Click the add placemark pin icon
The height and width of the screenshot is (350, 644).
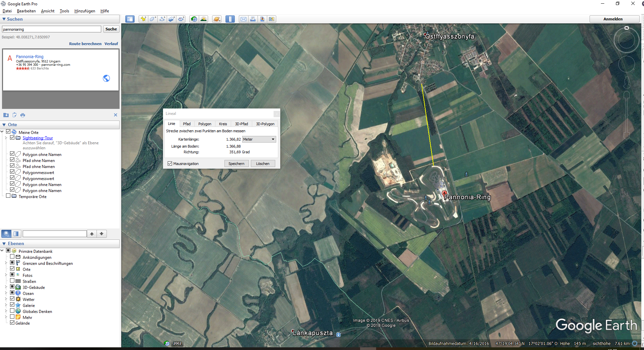tap(143, 19)
